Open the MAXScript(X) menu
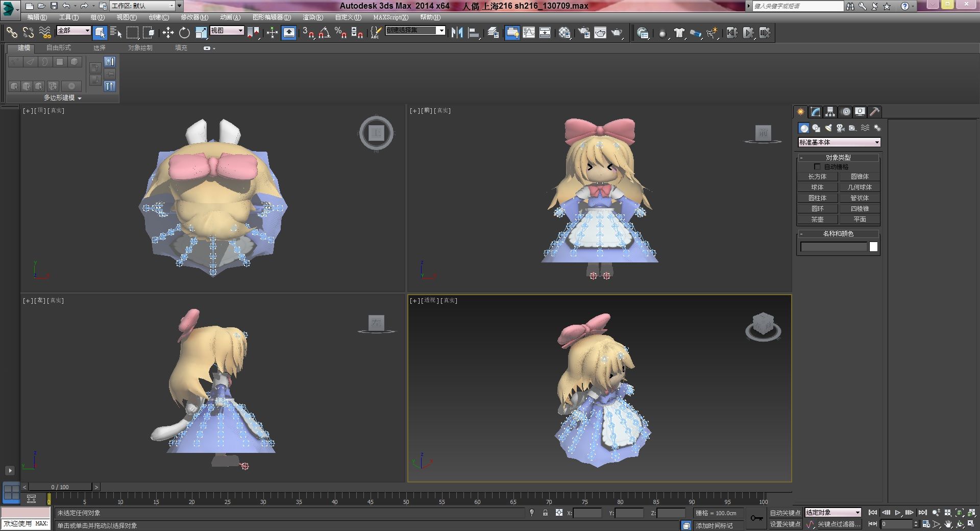The image size is (980, 531). click(390, 17)
